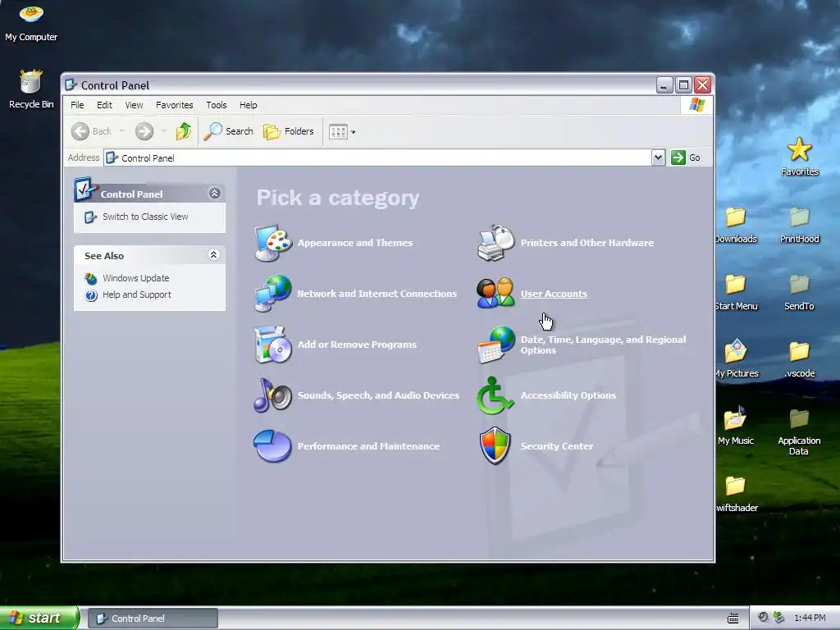Click the Accessibility Options text

tap(568, 395)
